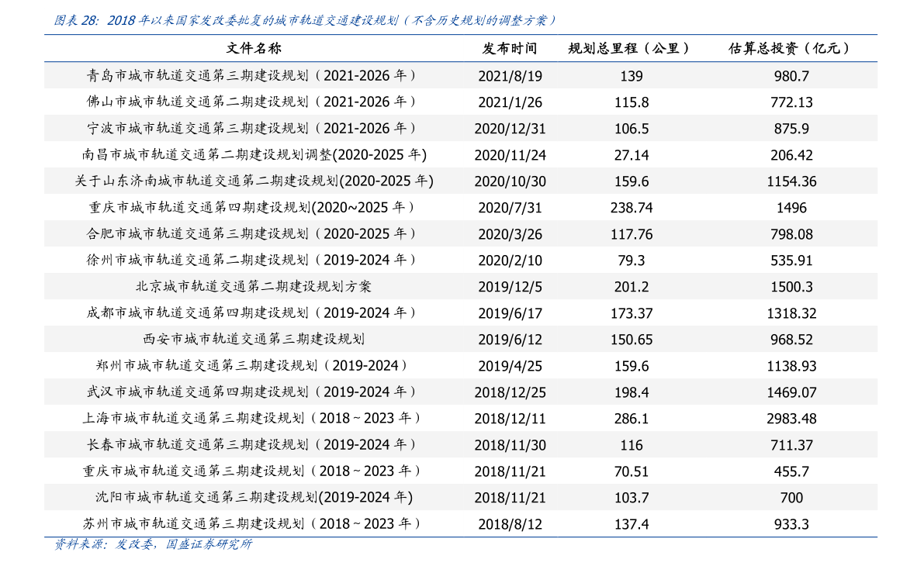The height and width of the screenshot is (566, 924).
Task: Click the 上海市 investment value 2983.48
Action: coord(791,419)
